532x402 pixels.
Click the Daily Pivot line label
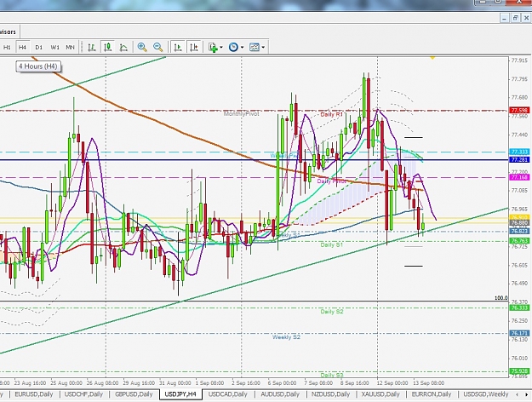click(x=331, y=181)
